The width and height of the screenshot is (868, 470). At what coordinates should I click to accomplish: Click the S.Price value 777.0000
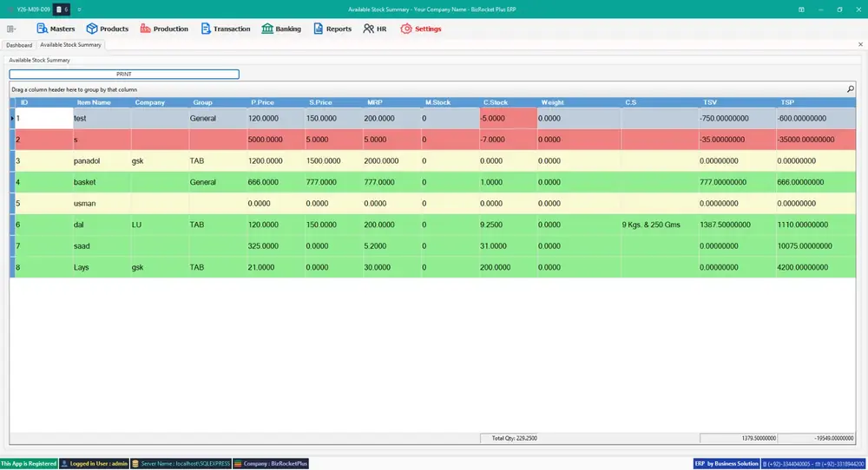[x=334, y=182]
